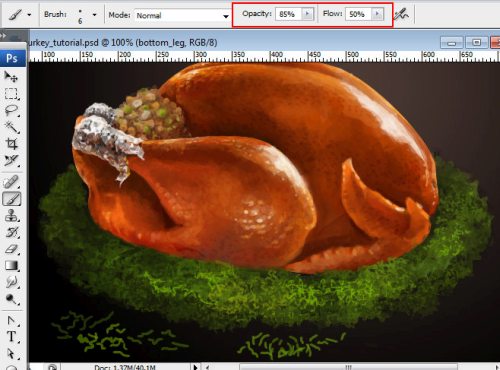This screenshot has height=370, width=500.
Task: Select the Crop tool
Action: pos(11,144)
